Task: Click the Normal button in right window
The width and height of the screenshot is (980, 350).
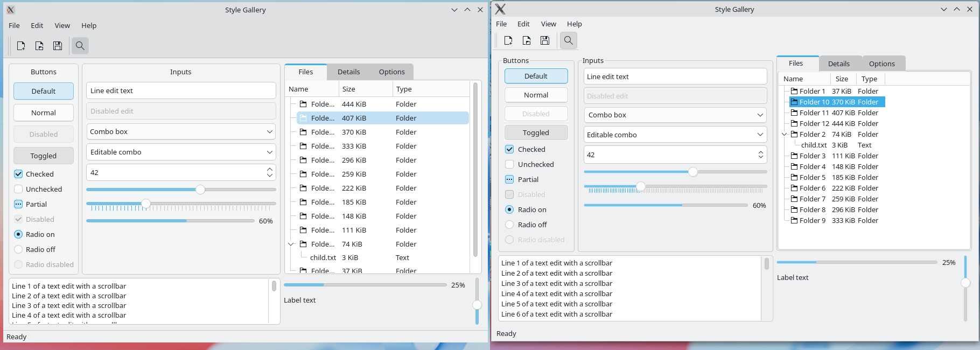Action: 536,95
